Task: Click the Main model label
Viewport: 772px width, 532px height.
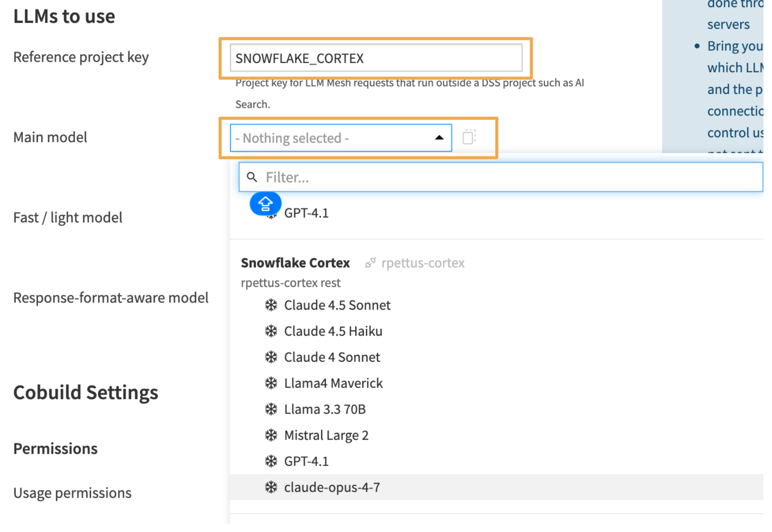Action: [50, 137]
